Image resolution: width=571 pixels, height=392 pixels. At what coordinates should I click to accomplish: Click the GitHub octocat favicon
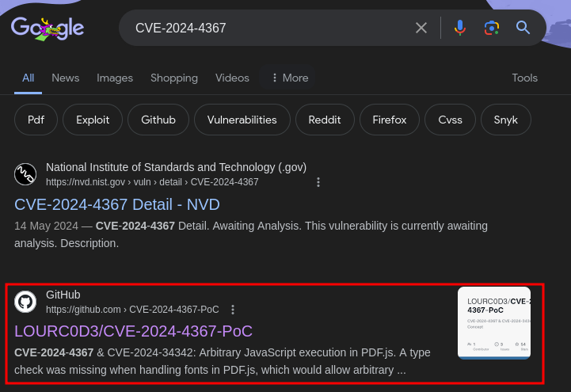[x=25, y=302]
